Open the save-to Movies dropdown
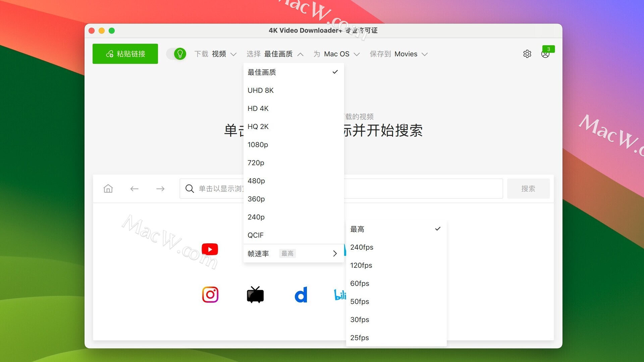This screenshot has width=644, height=362. (x=399, y=54)
